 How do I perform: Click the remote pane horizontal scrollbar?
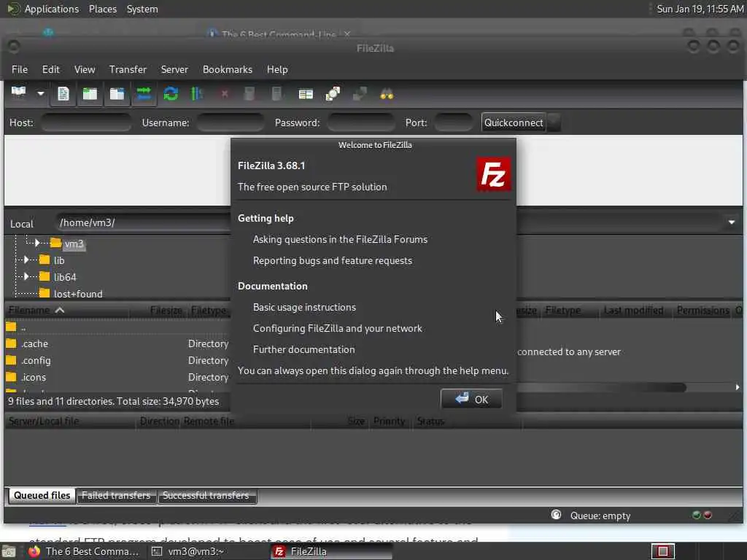tap(601, 387)
